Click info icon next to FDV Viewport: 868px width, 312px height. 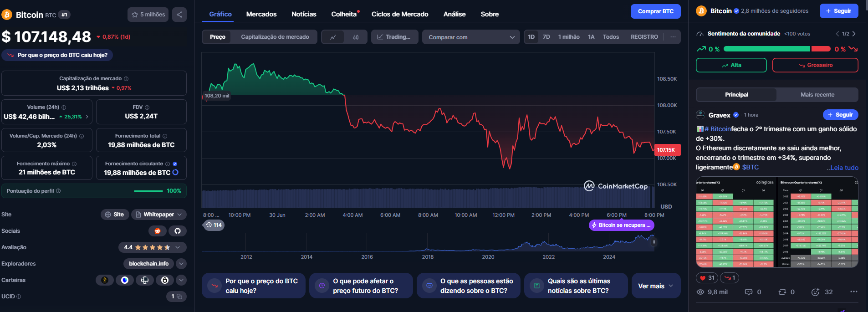[147, 107]
